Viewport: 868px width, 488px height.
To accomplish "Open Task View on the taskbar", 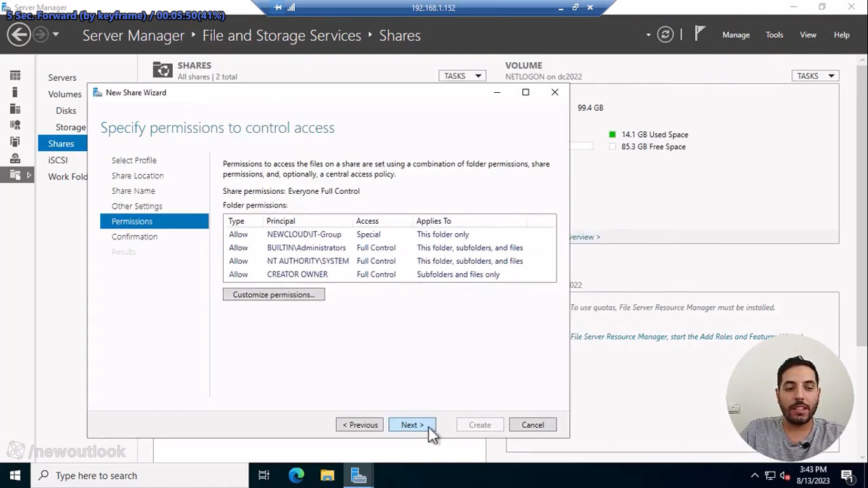I will [x=264, y=475].
